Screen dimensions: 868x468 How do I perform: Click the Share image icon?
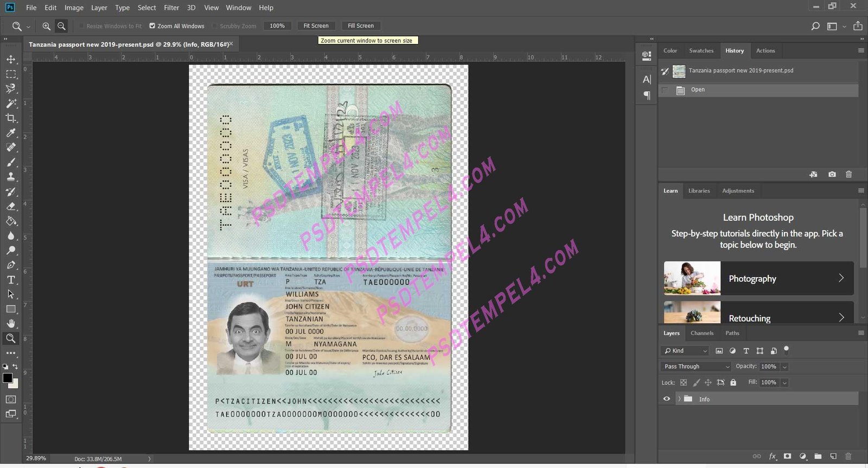[858, 26]
